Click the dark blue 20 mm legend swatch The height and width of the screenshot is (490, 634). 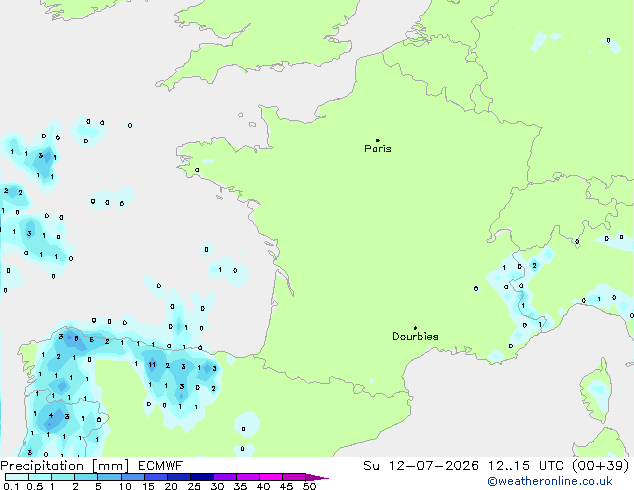click(x=179, y=477)
